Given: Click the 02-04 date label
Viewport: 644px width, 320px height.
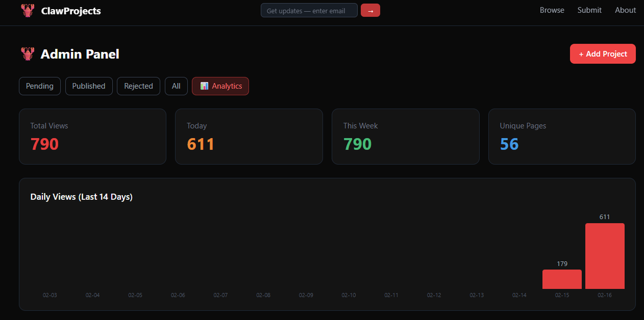Looking at the screenshot, I should point(93,295).
